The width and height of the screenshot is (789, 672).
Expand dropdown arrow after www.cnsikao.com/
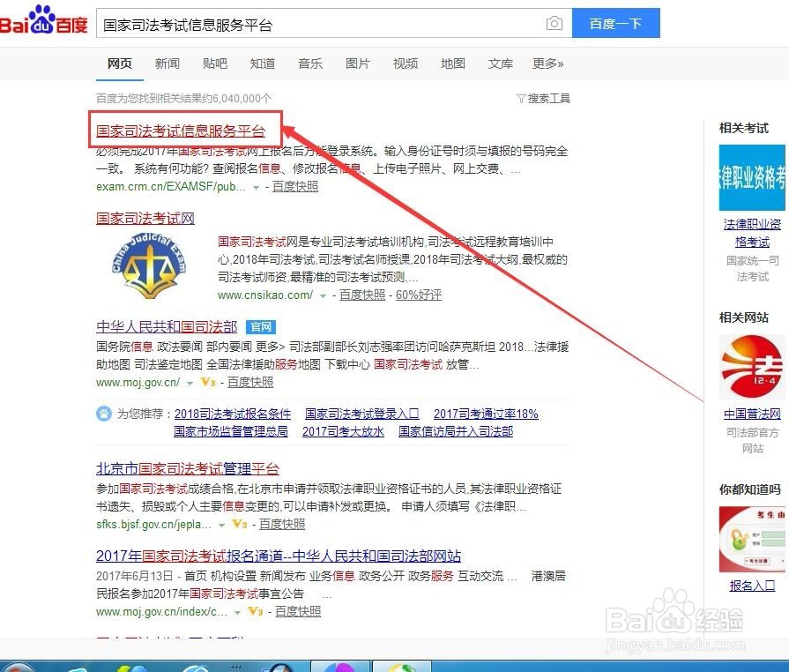pos(323,295)
